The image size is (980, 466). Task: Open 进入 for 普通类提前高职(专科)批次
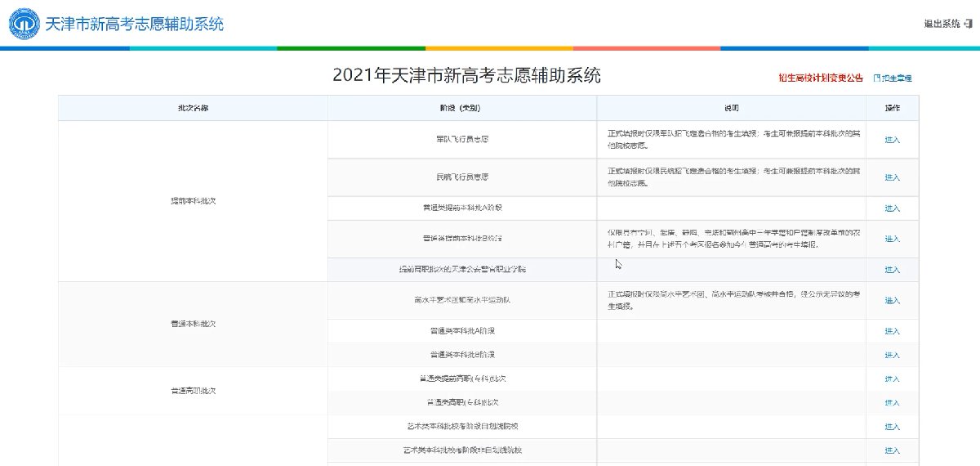pyautogui.click(x=892, y=379)
